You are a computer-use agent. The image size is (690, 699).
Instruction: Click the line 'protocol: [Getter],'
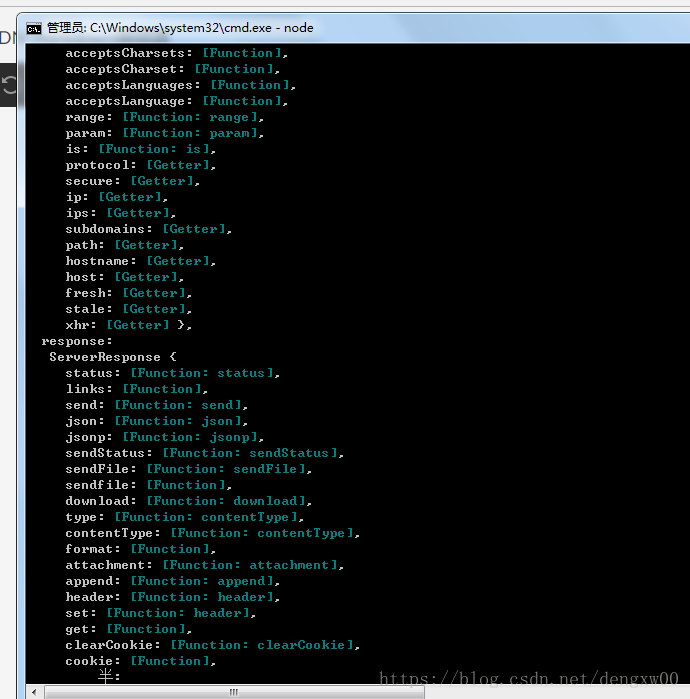(x=140, y=165)
